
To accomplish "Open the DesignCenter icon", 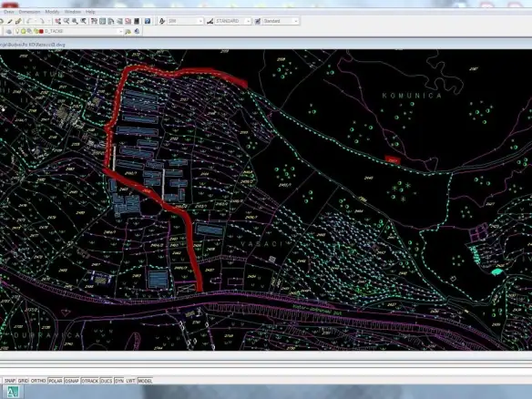I will pyautogui.click(x=103, y=21).
